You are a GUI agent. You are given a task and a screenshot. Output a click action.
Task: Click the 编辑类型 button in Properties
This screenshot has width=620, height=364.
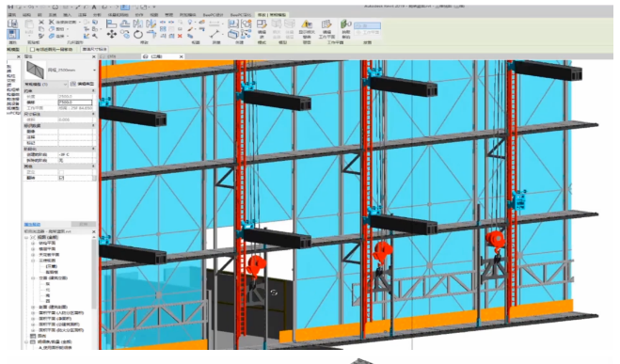[x=82, y=85]
